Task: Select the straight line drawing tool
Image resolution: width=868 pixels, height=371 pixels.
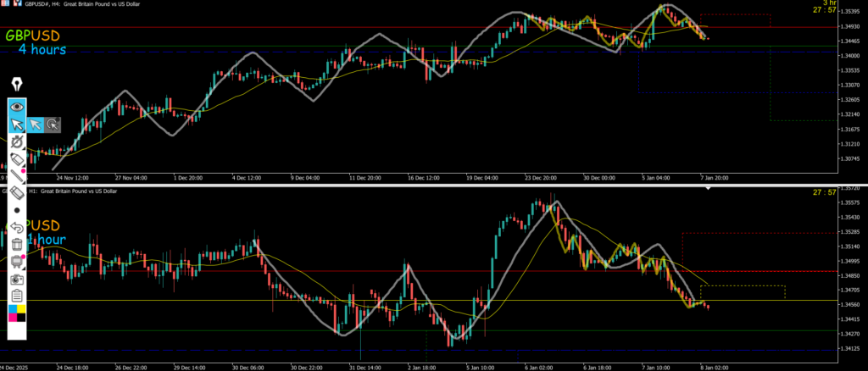Action: tap(17, 175)
